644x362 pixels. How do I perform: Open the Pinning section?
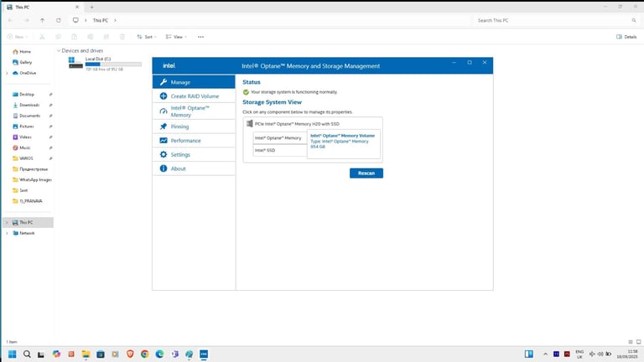pos(194,127)
